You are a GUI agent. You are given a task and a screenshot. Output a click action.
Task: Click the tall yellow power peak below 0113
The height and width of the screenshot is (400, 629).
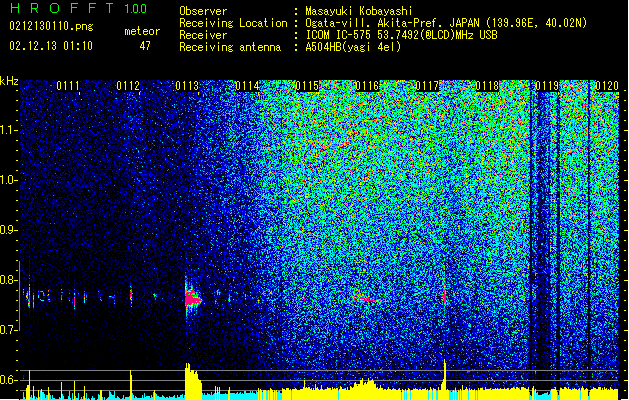pos(193,381)
